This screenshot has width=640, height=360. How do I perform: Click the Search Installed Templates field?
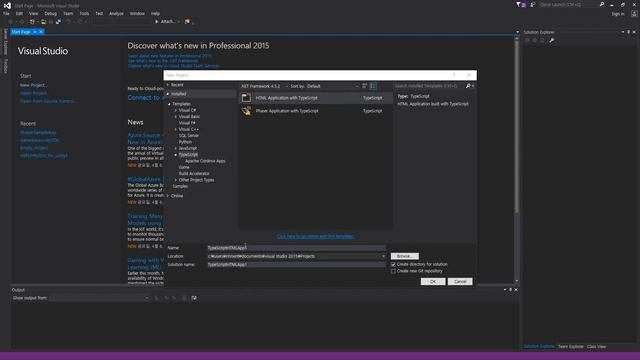429,86
